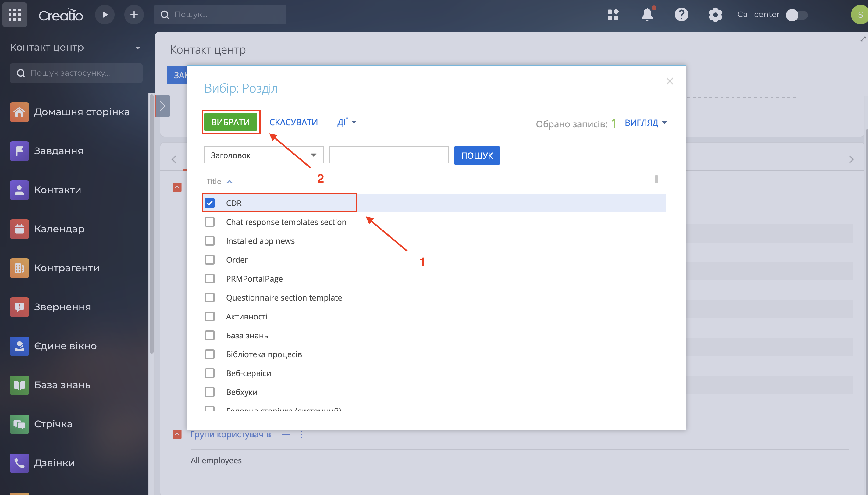Open Домашня сторінка home icon
868x495 pixels.
20,112
